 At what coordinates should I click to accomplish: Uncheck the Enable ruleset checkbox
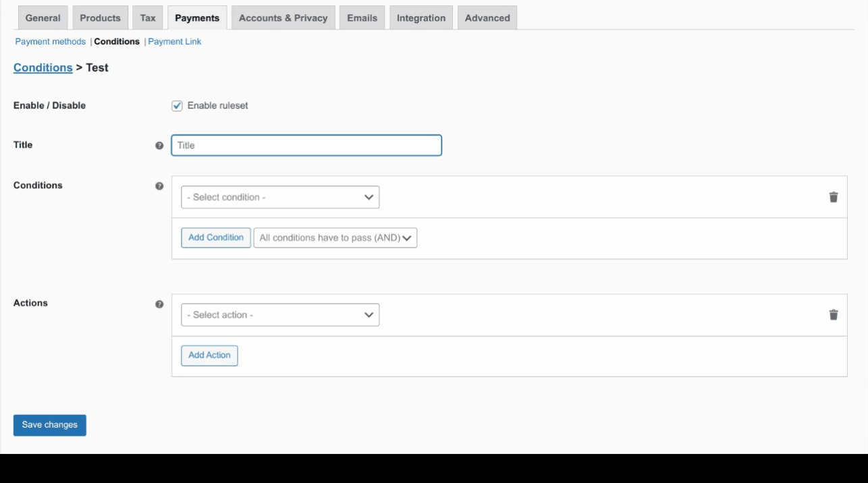pos(178,106)
